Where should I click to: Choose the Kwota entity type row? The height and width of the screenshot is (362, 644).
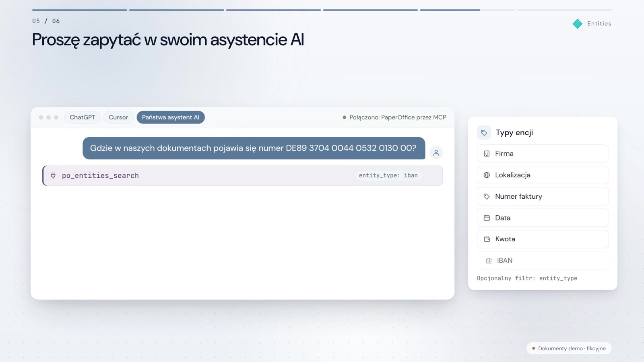[543, 239]
